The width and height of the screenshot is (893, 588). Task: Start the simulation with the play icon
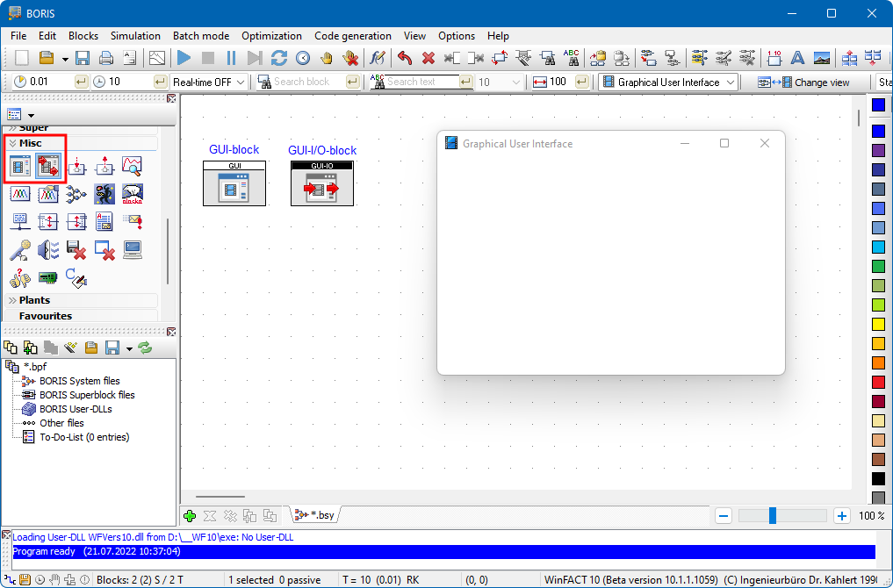click(x=184, y=58)
